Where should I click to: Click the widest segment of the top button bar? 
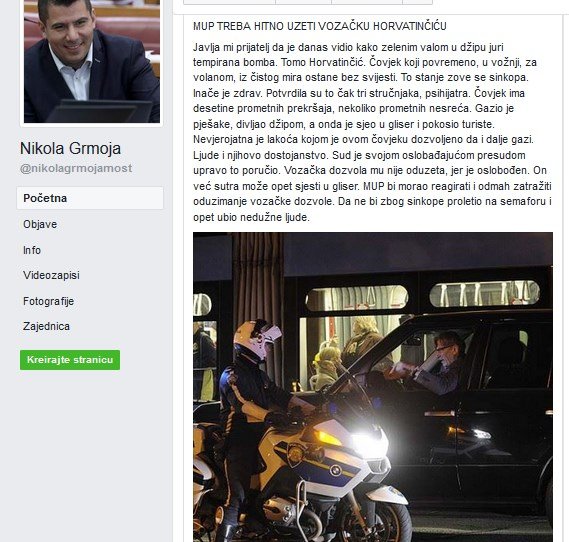(230, 2)
